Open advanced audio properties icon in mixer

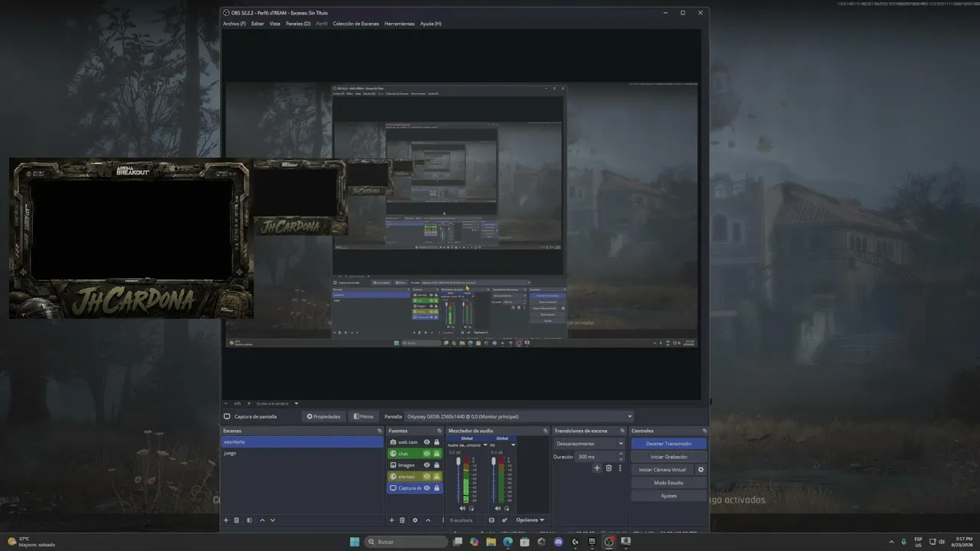click(x=505, y=520)
